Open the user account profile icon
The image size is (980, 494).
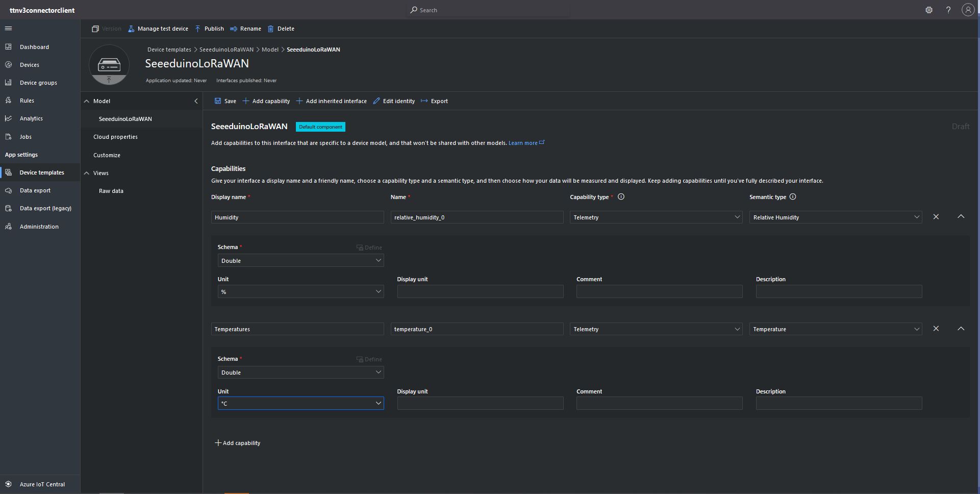968,10
